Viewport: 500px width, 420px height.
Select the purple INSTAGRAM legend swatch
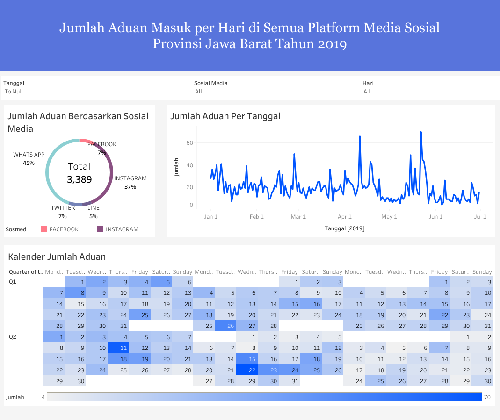(100, 229)
